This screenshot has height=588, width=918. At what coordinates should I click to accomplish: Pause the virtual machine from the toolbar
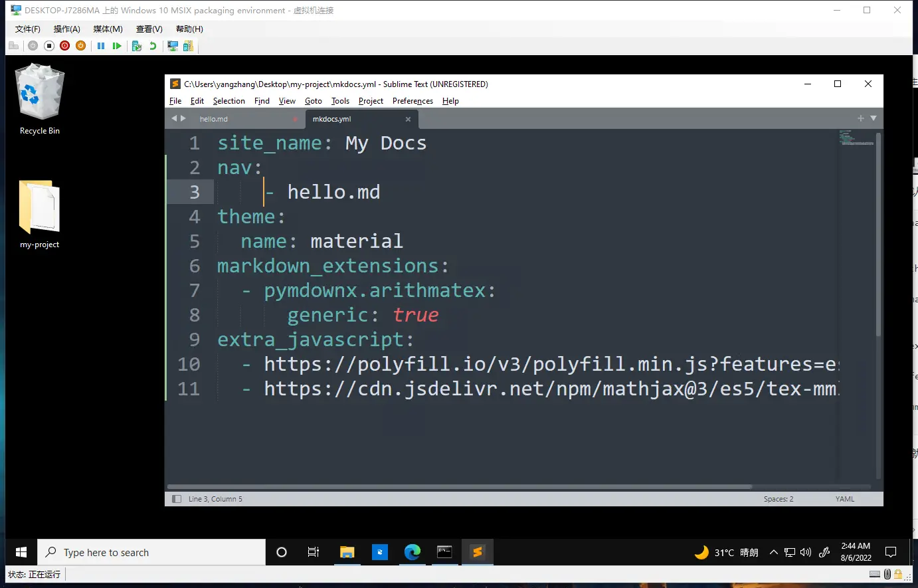click(101, 46)
